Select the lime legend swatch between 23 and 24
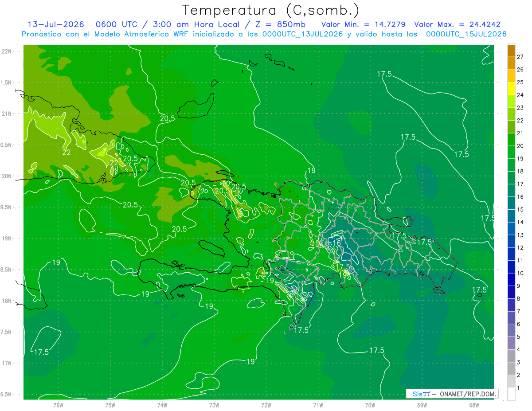The height and width of the screenshot is (411, 532). (511, 101)
